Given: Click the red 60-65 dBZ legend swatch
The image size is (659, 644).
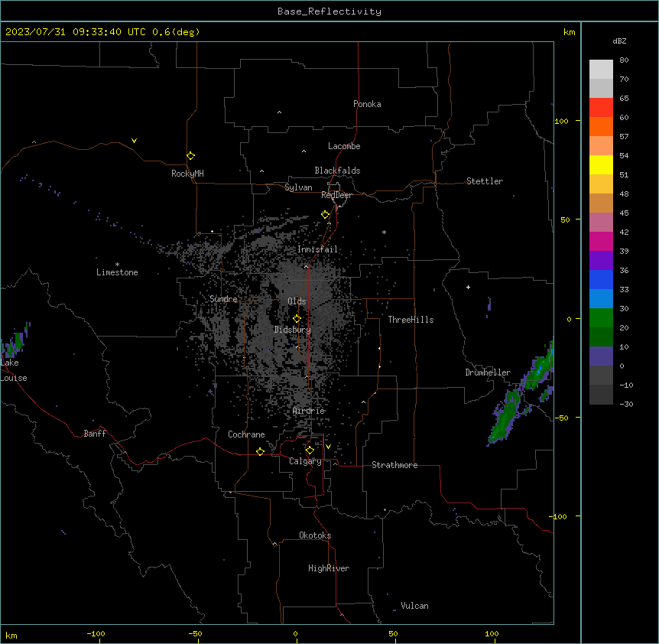Looking at the screenshot, I should 601,108.
